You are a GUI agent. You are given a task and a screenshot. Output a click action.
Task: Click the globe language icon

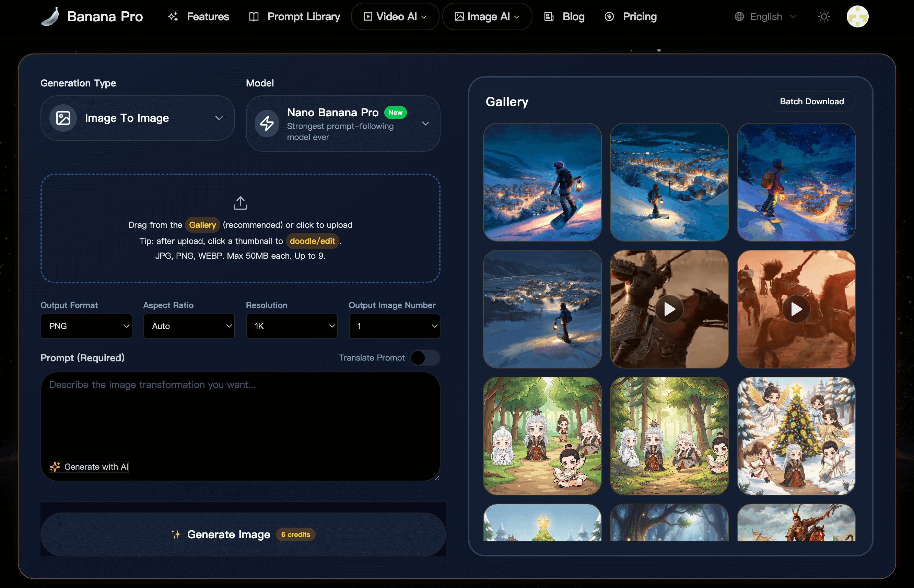739,16
